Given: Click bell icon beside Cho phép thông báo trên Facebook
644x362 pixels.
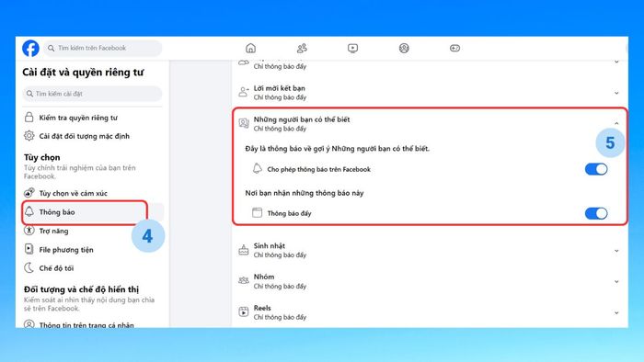Looking at the screenshot, I should 257,168.
